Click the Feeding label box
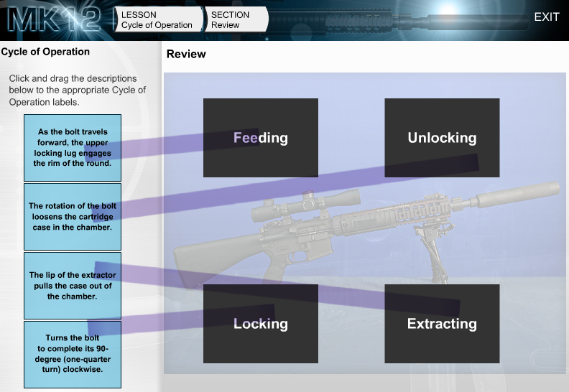The width and height of the screenshot is (569, 392). pos(261,138)
